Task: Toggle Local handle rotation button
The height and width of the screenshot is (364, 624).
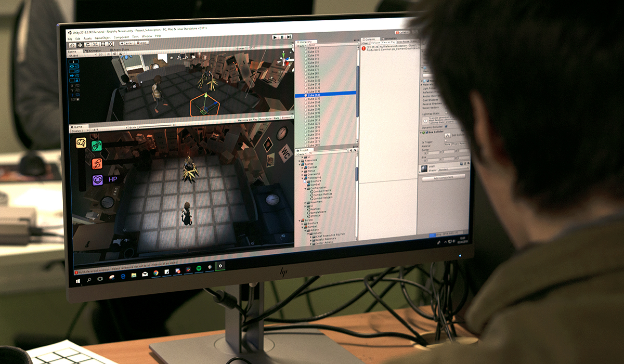Action: [x=141, y=43]
